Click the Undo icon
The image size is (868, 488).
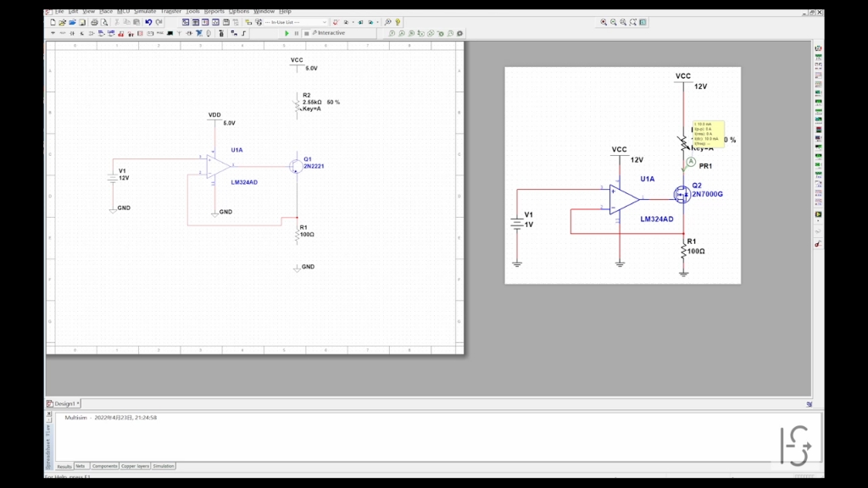coord(148,22)
